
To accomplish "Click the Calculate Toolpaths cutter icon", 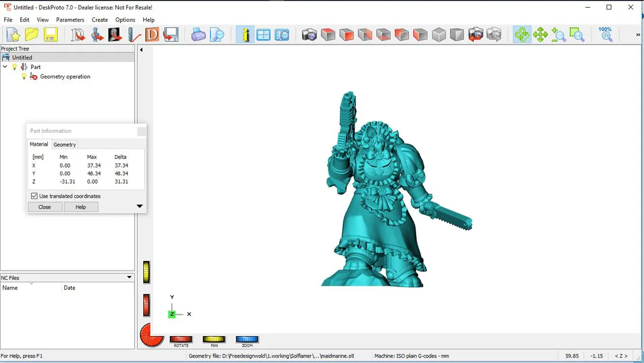I will coord(134,35).
